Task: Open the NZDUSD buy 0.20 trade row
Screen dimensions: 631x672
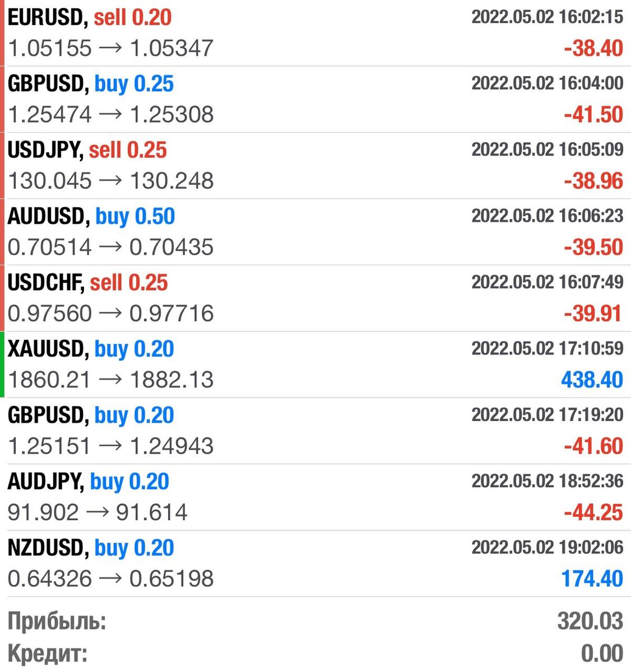Action: [x=315, y=563]
